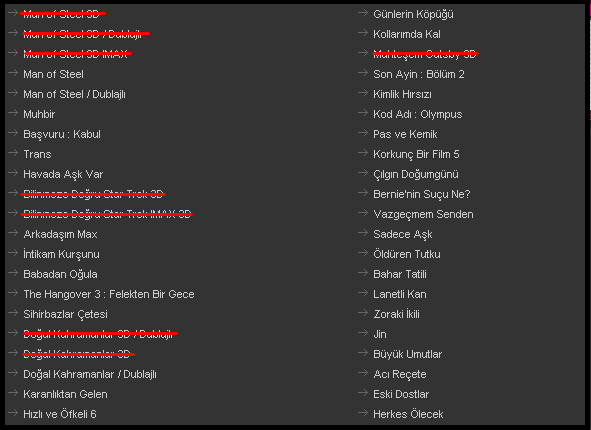Select Kod Adı : Olympus movie
The image size is (591, 430).
tap(418, 115)
